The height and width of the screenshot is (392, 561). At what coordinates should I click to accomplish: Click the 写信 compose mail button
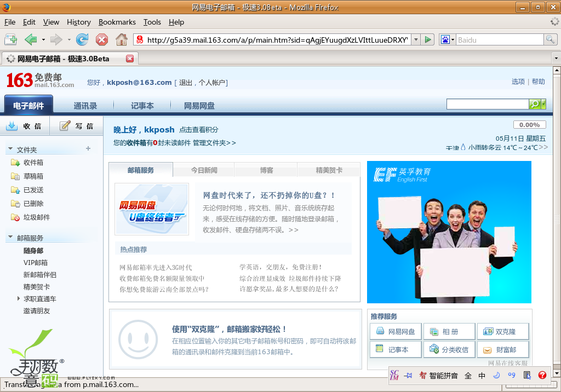[77, 126]
